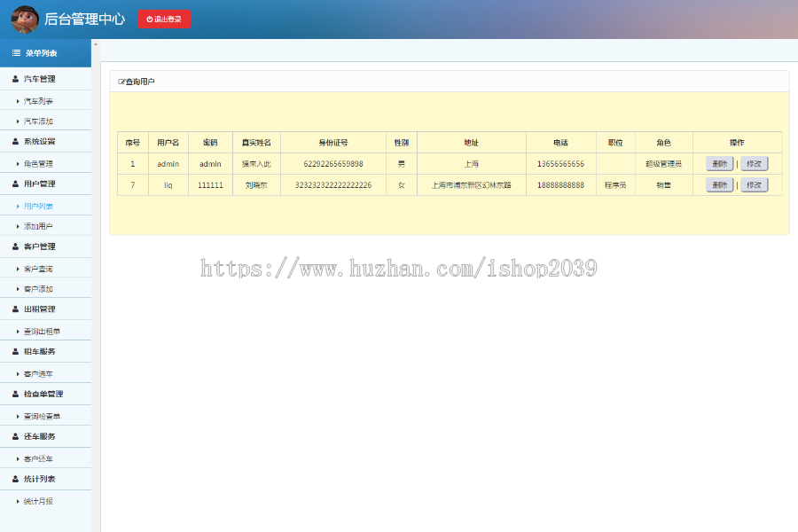The height and width of the screenshot is (532, 798).
Task: Click the person icon beside 用户管理
Action: tap(15, 184)
